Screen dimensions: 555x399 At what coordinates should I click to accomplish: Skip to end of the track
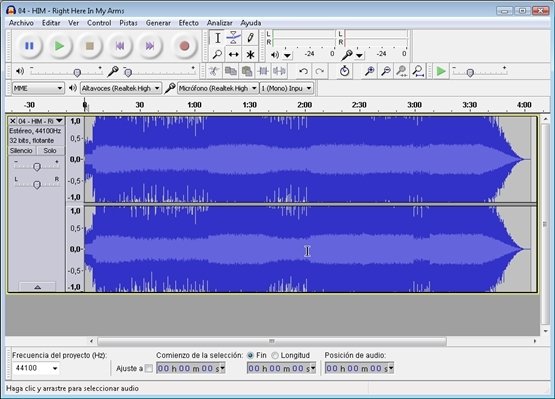[150, 46]
